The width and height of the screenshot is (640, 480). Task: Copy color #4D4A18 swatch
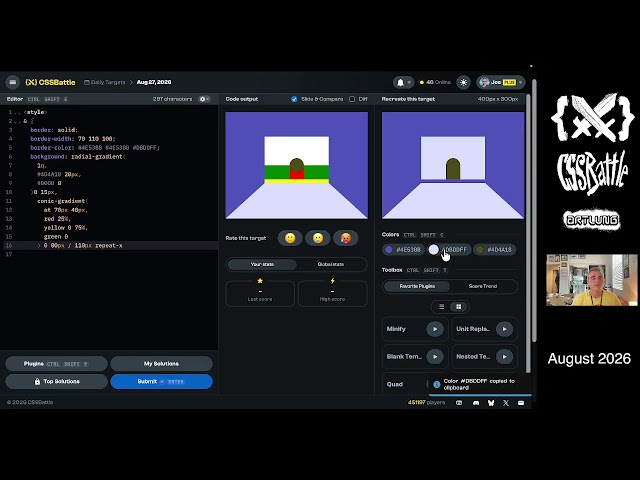[x=494, y=250]
